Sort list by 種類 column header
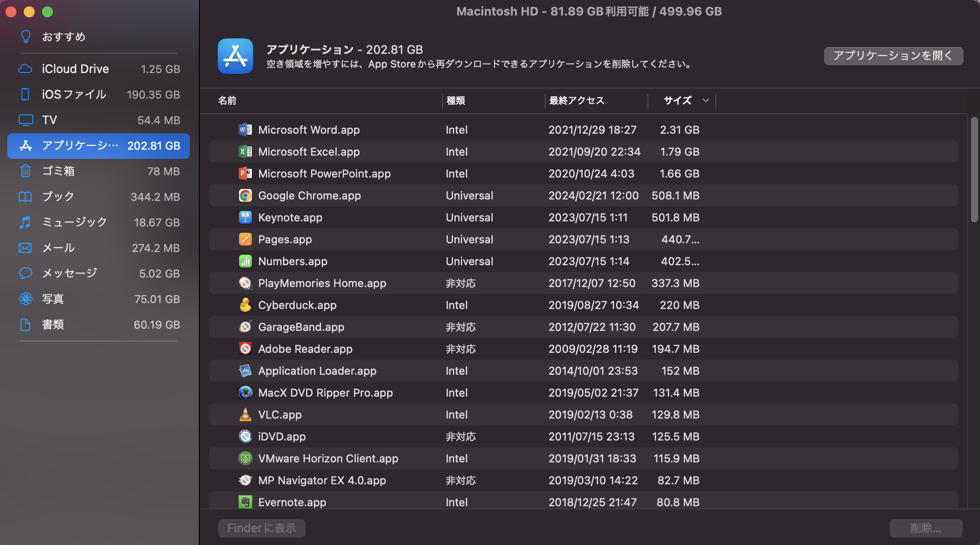The image size is (980, 545). 455,100
